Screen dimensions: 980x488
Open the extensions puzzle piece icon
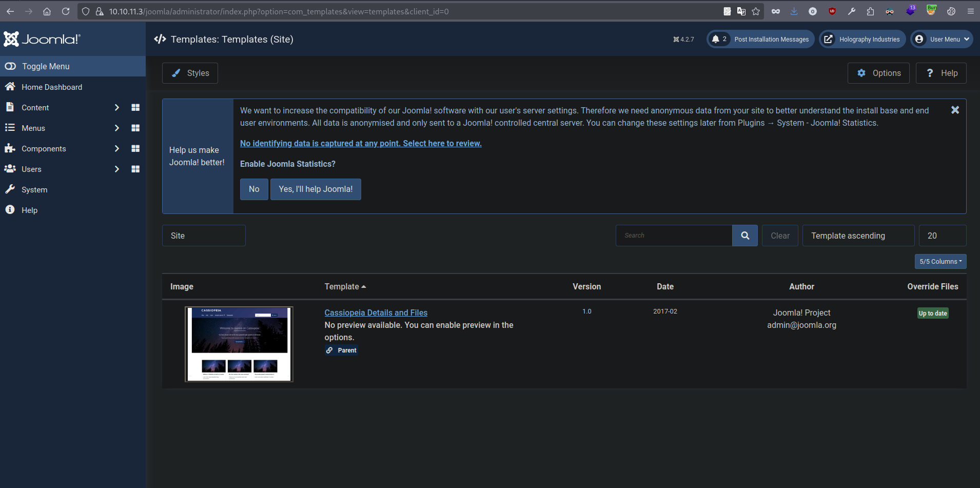coord(871,11)
